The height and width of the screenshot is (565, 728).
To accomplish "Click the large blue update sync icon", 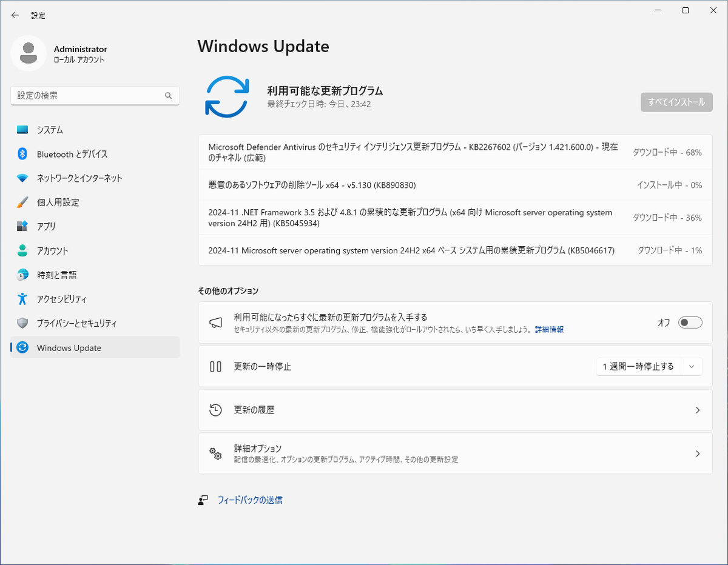I will (227, 96).
